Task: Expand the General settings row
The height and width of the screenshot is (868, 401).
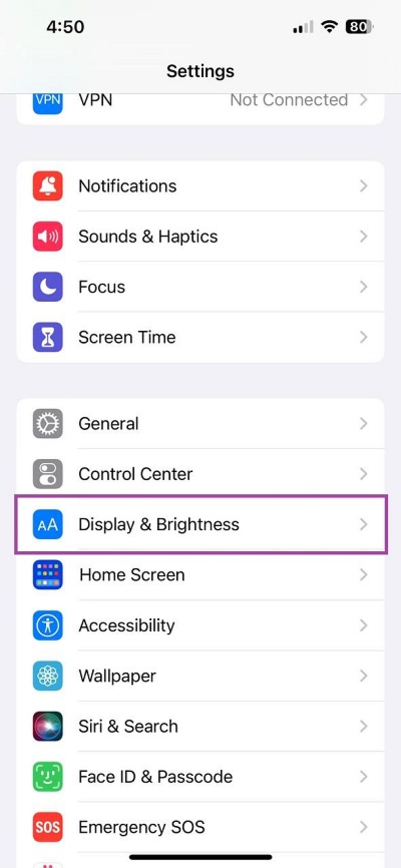Action: pyautogui.click(x=200, y=423)
